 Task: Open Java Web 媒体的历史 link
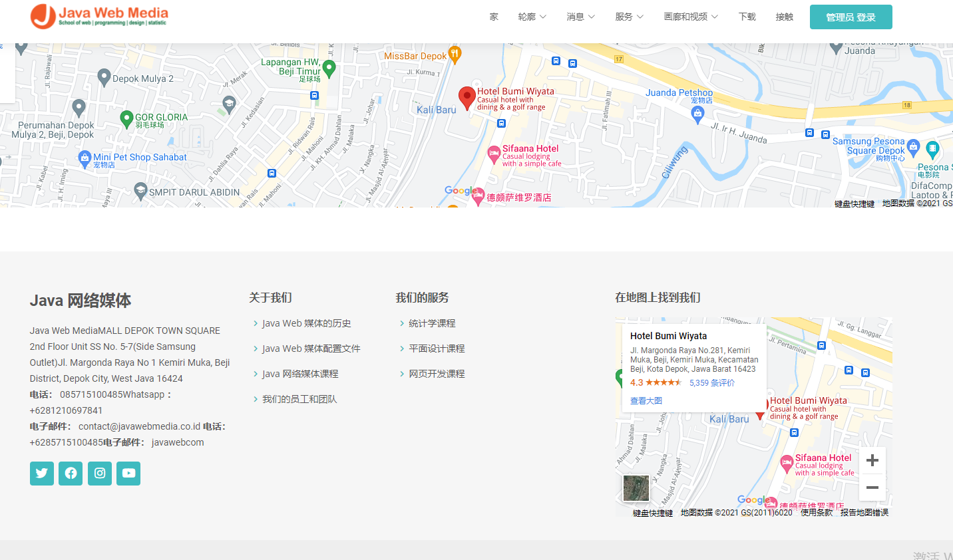[x=307, y=323]
